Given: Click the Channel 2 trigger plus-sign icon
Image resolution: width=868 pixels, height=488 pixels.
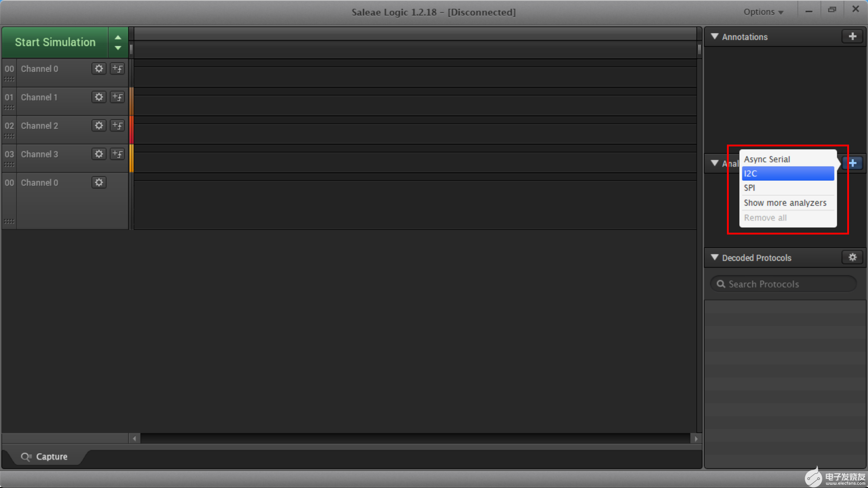Looking at the screenshot, I should pyautogui.click(x=117, y=125).
